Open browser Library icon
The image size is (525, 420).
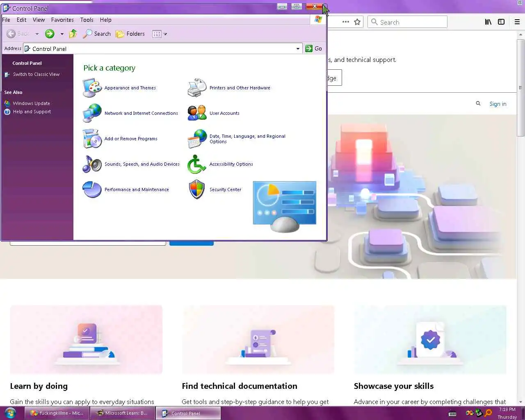(488, 22)
